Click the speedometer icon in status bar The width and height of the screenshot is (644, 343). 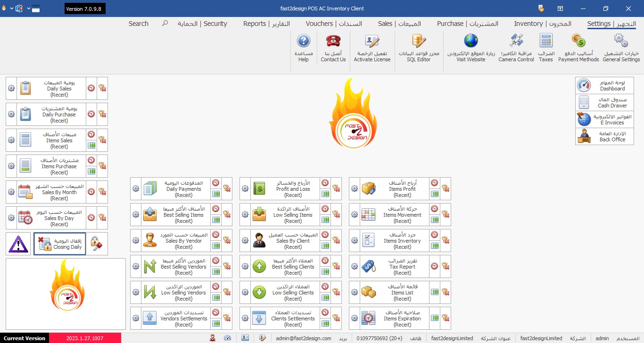228,338
